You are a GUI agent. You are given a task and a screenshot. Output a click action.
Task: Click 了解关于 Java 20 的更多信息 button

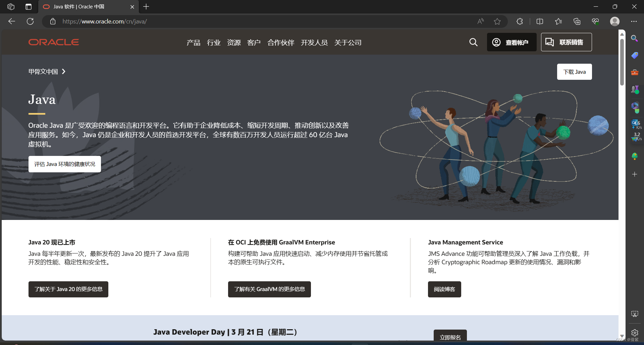click(68, 289)
